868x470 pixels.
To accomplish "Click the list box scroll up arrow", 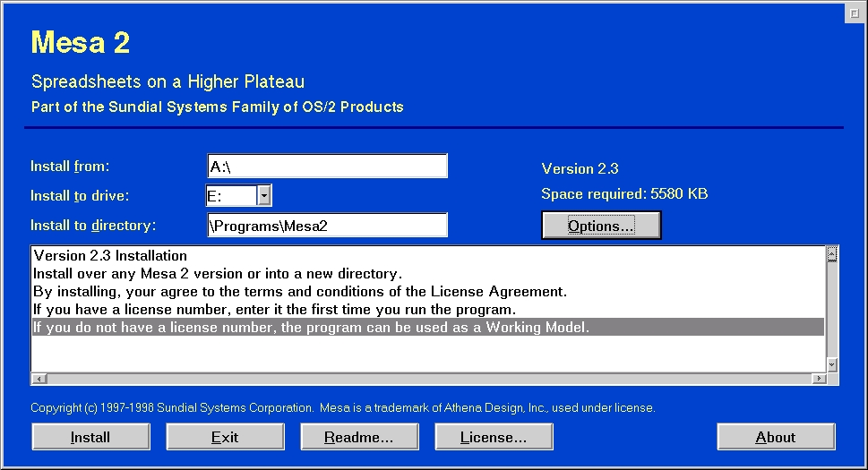I will (x=831, y=254).
